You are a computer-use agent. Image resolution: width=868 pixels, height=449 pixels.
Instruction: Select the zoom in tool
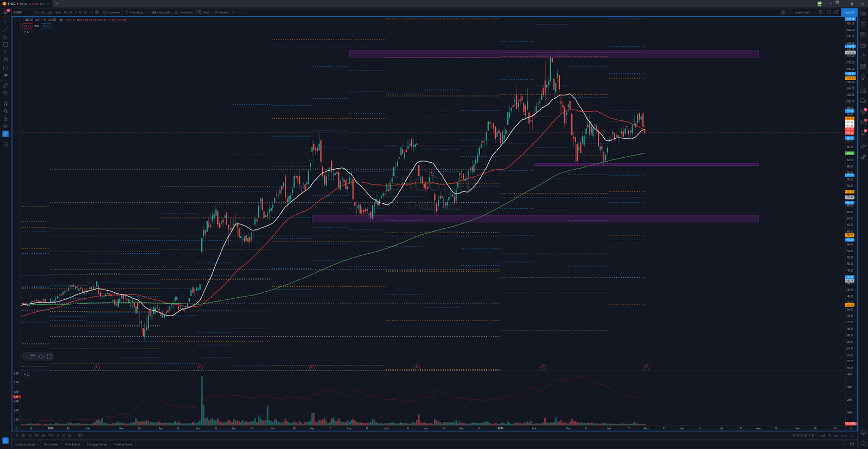coord(5,93)
